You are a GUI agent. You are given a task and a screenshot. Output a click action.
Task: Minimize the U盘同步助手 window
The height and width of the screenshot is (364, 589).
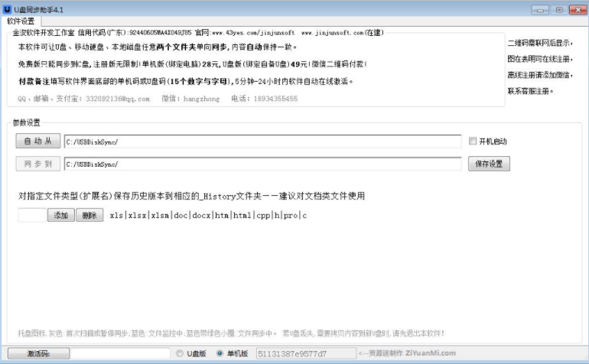(540, 10)
